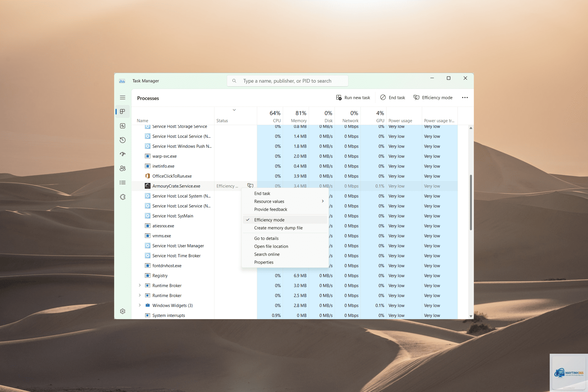Select the Service Host: Storage Service row
The height and width of the screenshot is (392, 588).
pyautogui.click(x=295, y=126)
